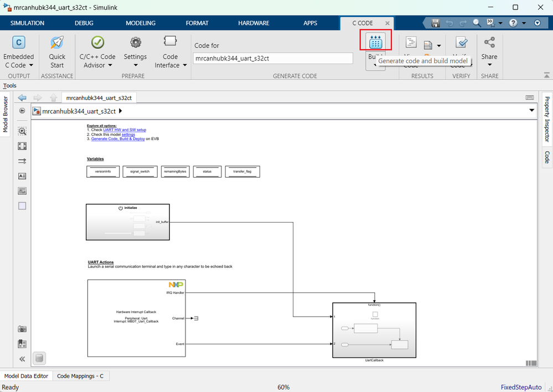553x392 pixels.
Task: Save the model with floppy icon
Action: (x=436, y=23)
